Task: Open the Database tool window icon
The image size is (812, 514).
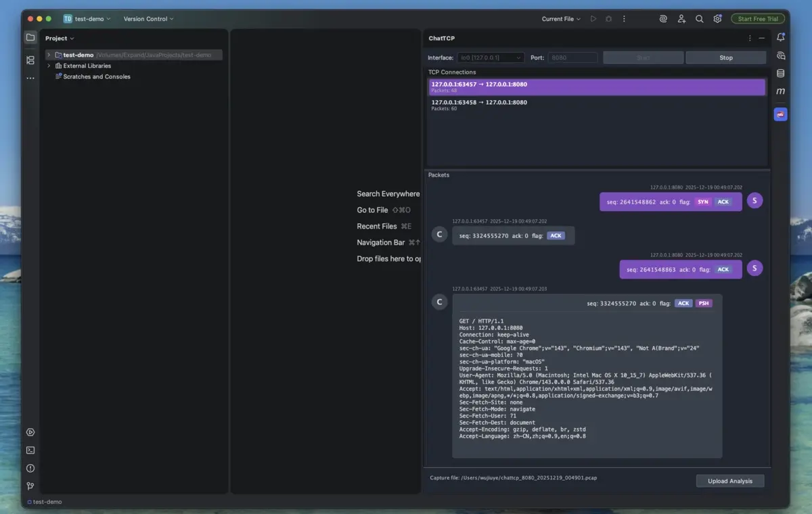Action: tap(780, 74)
